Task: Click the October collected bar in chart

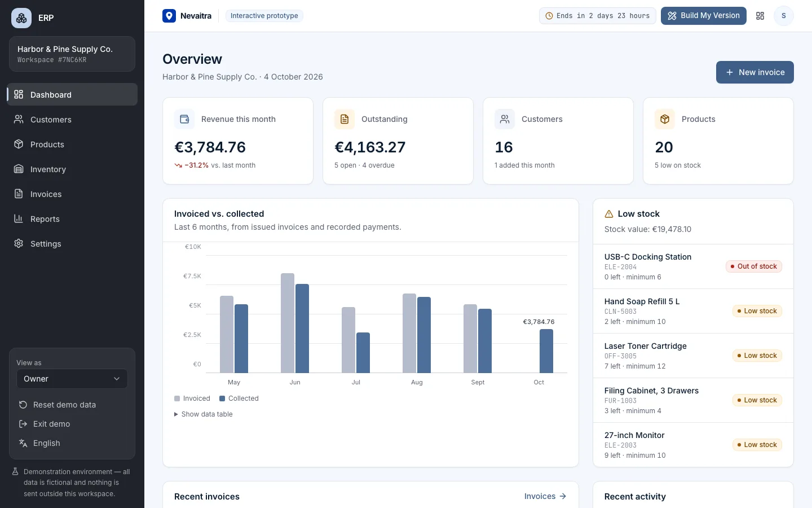Action: click(546, 351)
